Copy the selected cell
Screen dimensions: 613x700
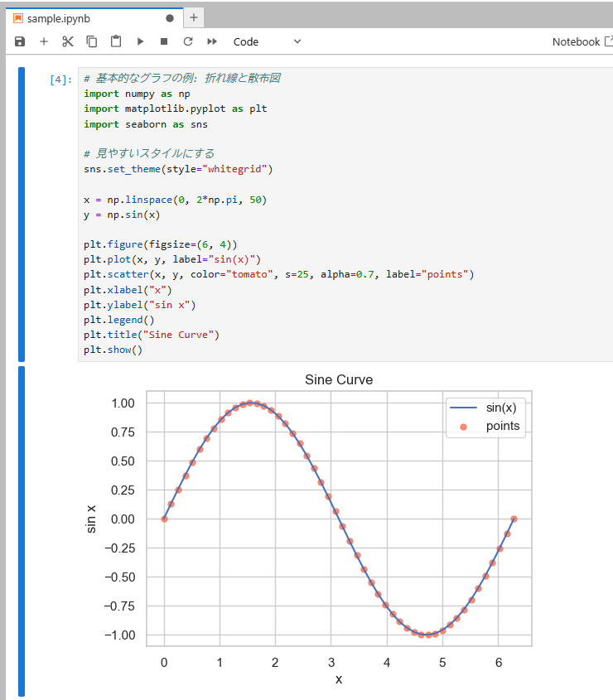coord(92,41)
